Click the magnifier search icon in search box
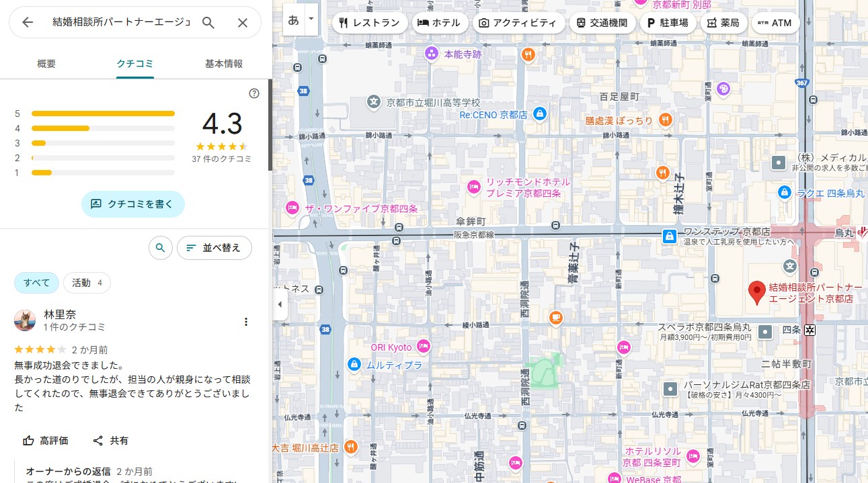This screenshot has width=868, height=483. tap(208, 22)
